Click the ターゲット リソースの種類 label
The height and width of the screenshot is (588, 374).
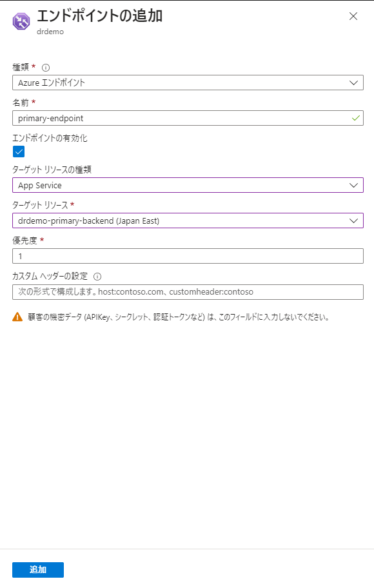coord(52,170)
